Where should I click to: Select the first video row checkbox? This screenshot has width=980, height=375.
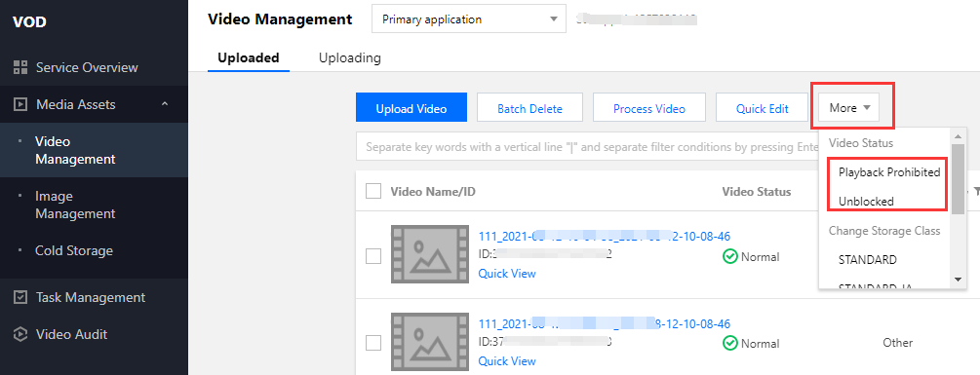pyautogui.click(x=373, y=256)
